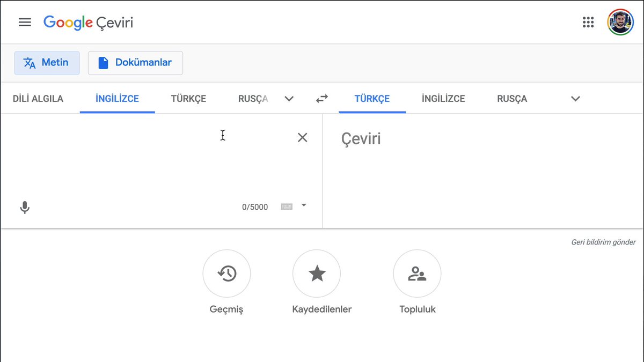
Task: Select TÜRKÇE as target language
Action: click(x=372, y=99)
